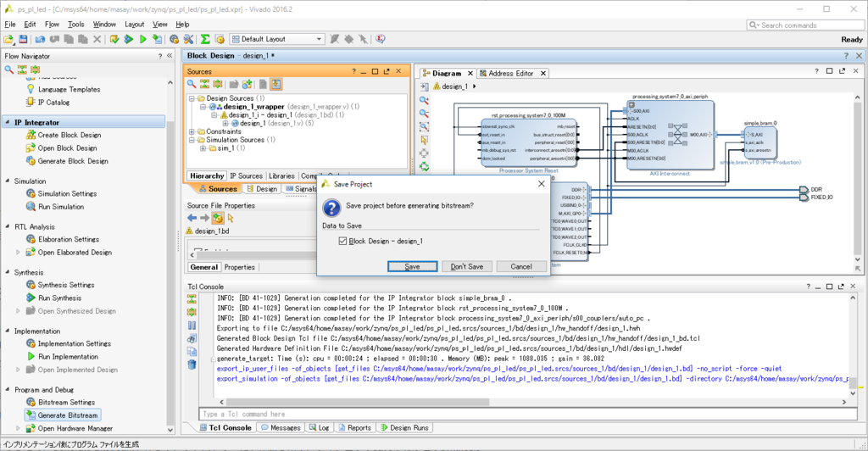
Task: Click the highlighted auto-scroll icon in Sources toolbar
Action: click(x=275, y=84)
